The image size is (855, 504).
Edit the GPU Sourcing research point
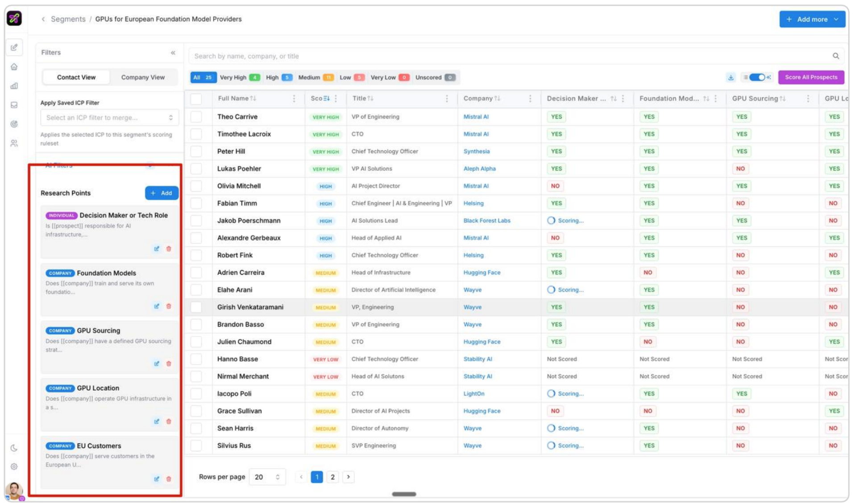[x=157, y=364]
